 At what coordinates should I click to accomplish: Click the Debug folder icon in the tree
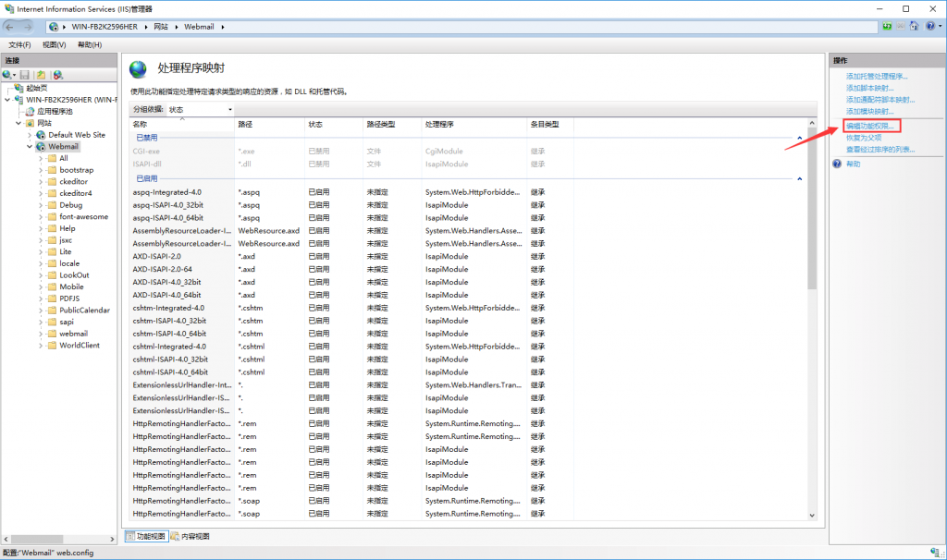(x=52, y=205)
